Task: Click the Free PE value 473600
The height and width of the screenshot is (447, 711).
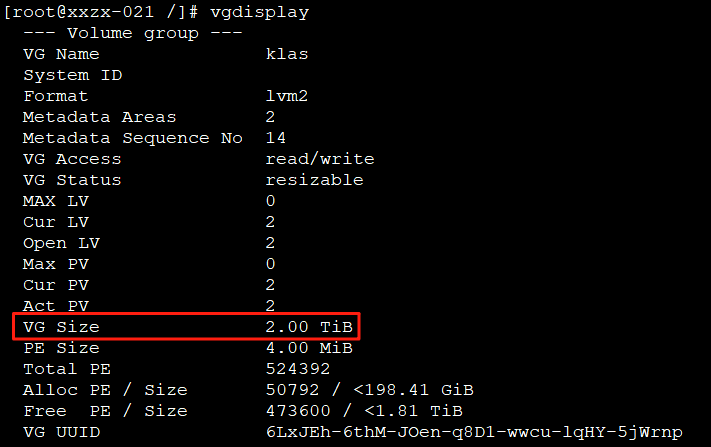Action: tap(298, 411)
